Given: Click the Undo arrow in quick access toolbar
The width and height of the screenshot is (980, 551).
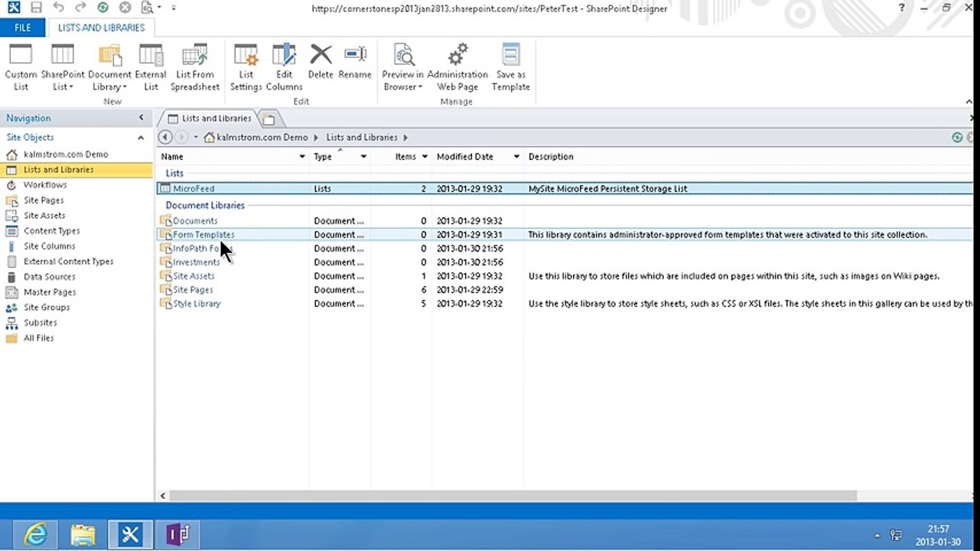Looking at the screenshot, I should (60, 8).
